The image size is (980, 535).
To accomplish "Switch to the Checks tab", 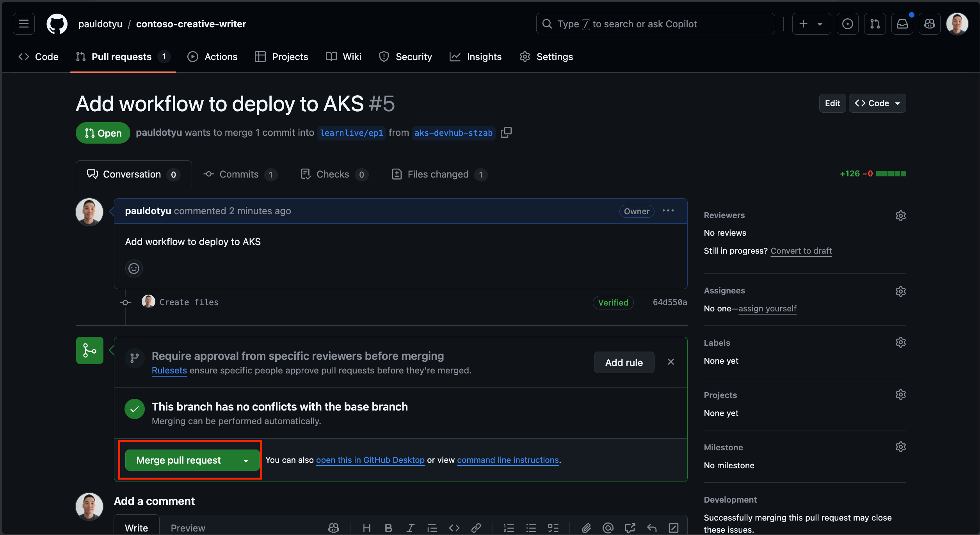I will [334, 174].
